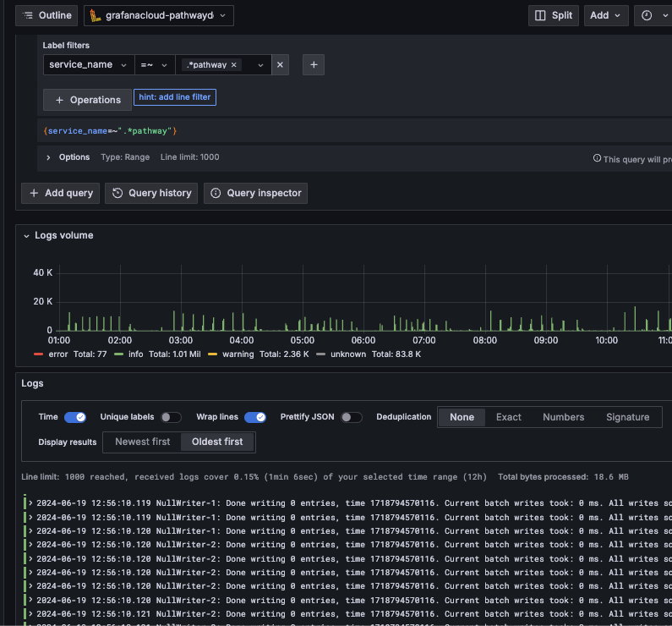Screen dimensions: 672x626
Task: Open the Outline panel
Action: pyautogui.click(x=46, y=15)
